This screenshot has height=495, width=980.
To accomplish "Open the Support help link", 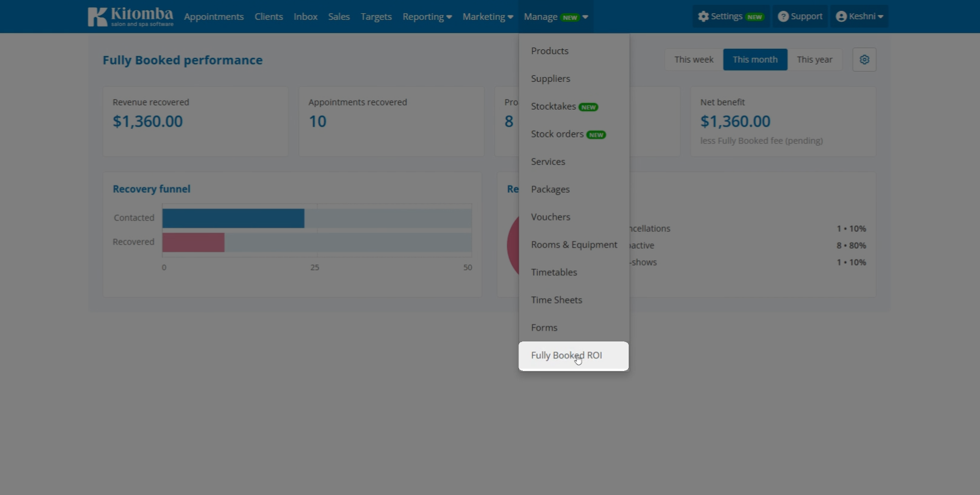I will tap(800, 16).
